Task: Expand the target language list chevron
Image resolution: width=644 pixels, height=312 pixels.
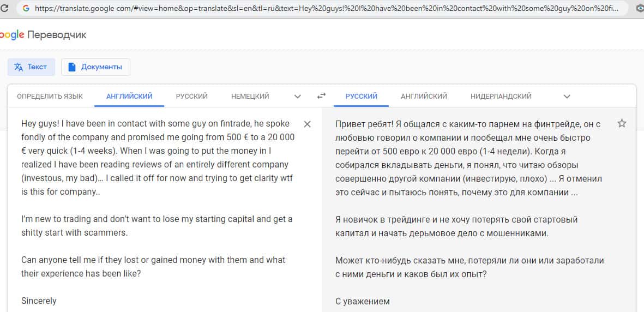Action: (x=567, y=97)
